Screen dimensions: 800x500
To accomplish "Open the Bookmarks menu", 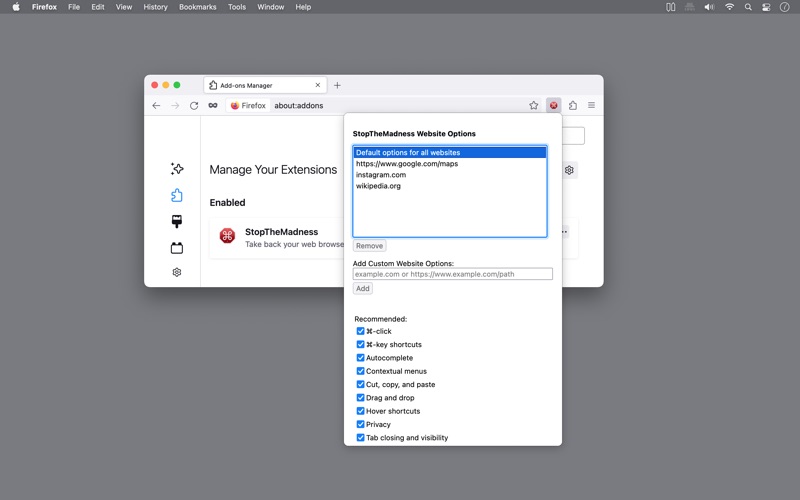I will (x=197, y=7).
